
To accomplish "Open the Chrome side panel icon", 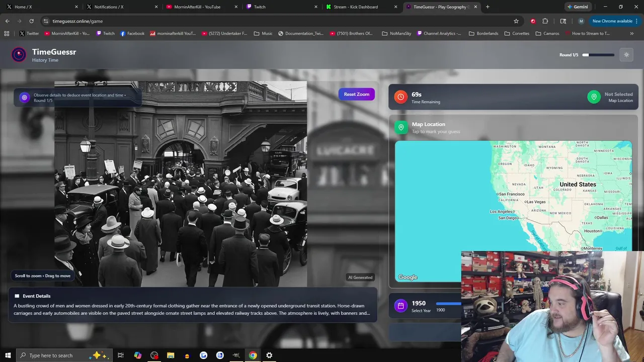I will pyautogui.click(x=563, y=21).
